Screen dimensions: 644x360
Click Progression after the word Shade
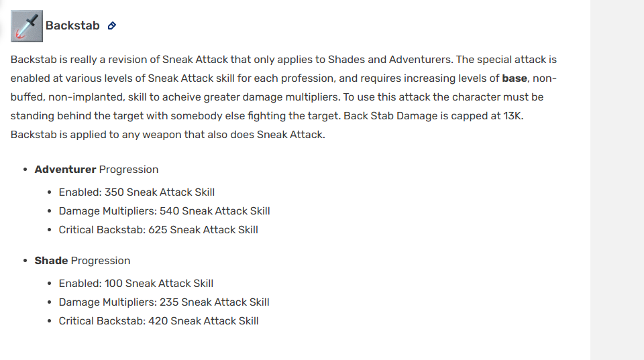pyautogui.click(x=101, y=261)
